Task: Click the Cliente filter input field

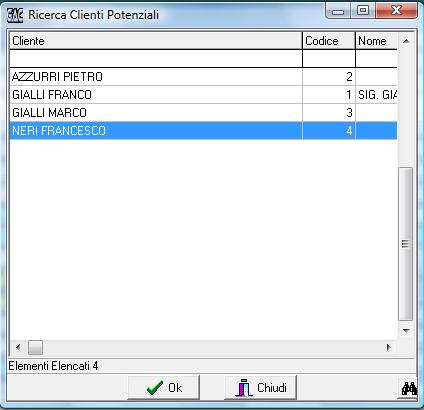Action: pyautogui.click(x=156, y=59)
